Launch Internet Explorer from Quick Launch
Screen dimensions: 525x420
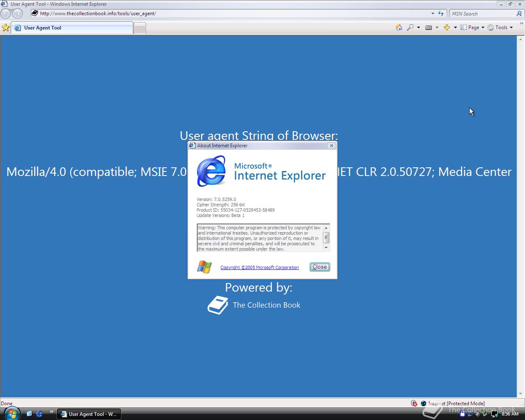click(x=39, y=414)
